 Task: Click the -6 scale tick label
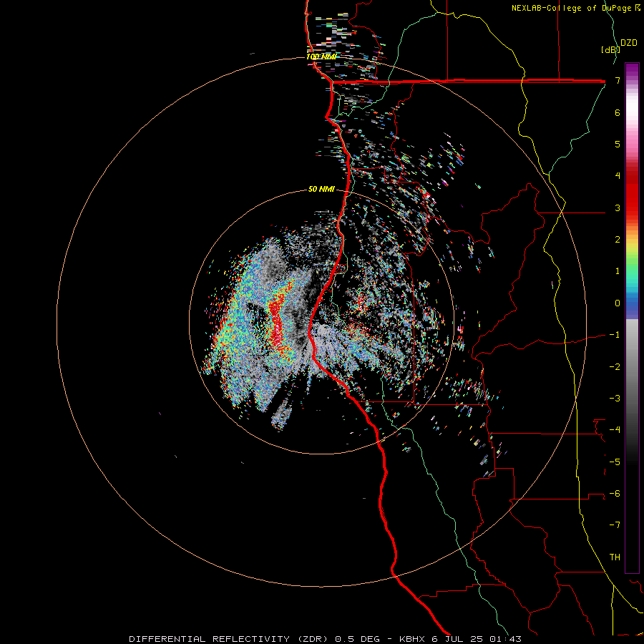coord(615,493)
